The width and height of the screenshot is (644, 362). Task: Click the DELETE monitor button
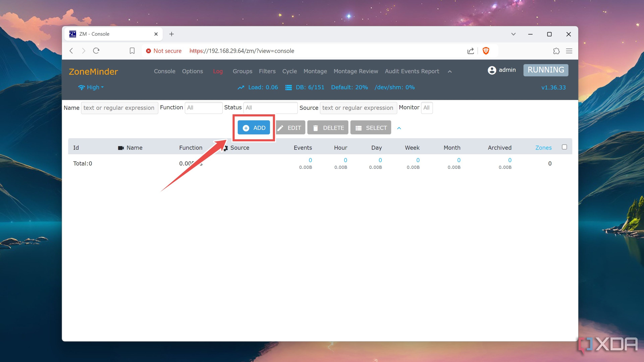328,128
